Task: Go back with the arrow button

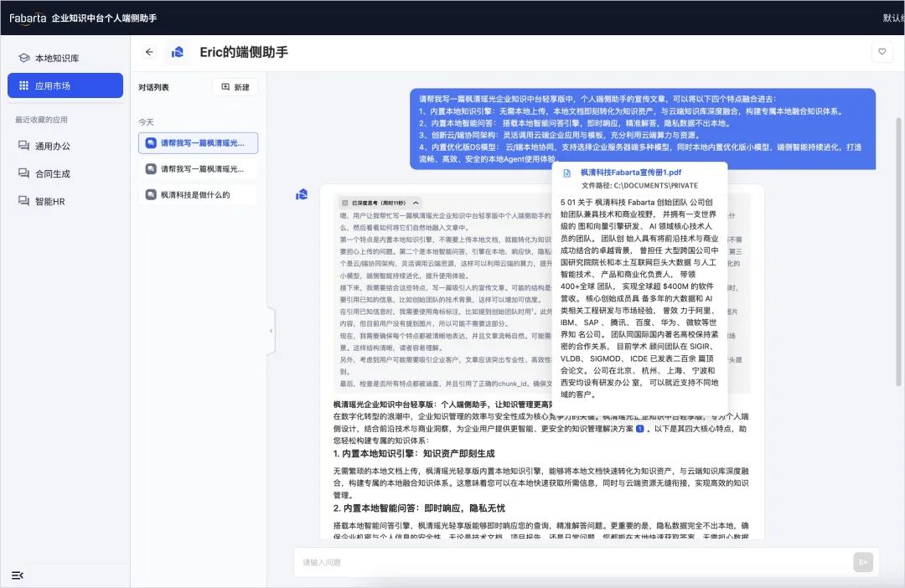Action: tap(149, 52)
